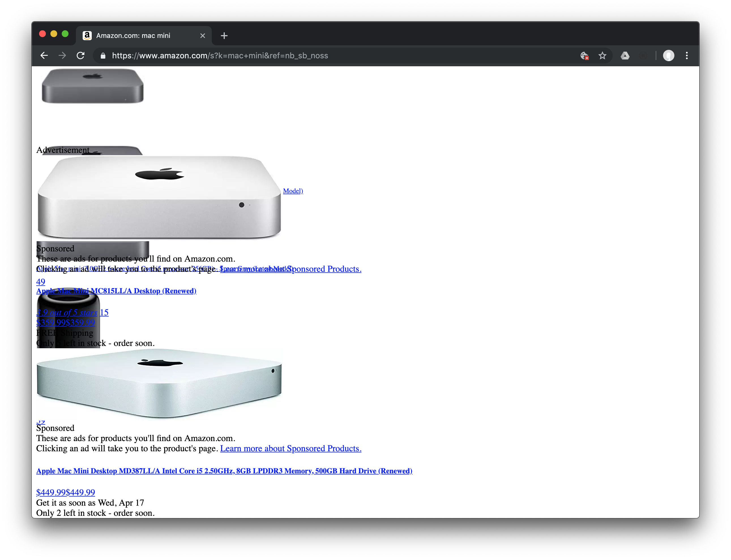Click the Advertisement label text
This screenshot has height=560, width=731.
[63, 150]
